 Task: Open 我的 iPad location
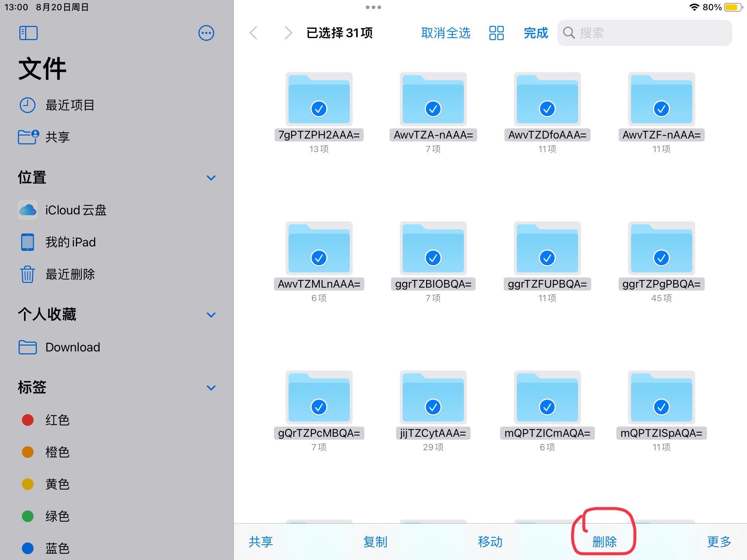[x=58, y=242]
